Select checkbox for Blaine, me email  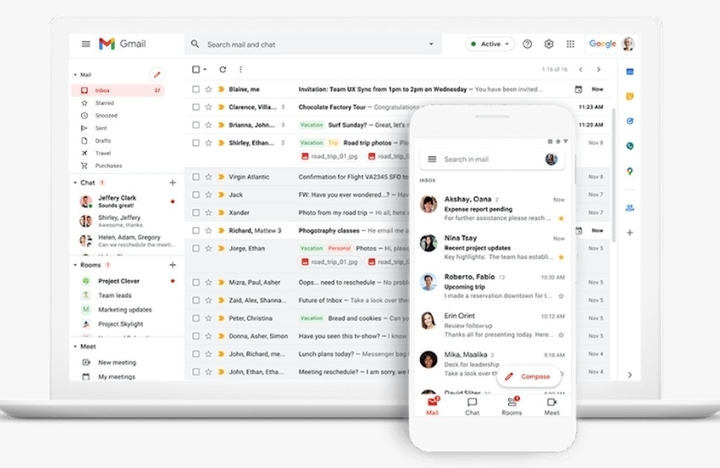point(196,89)
